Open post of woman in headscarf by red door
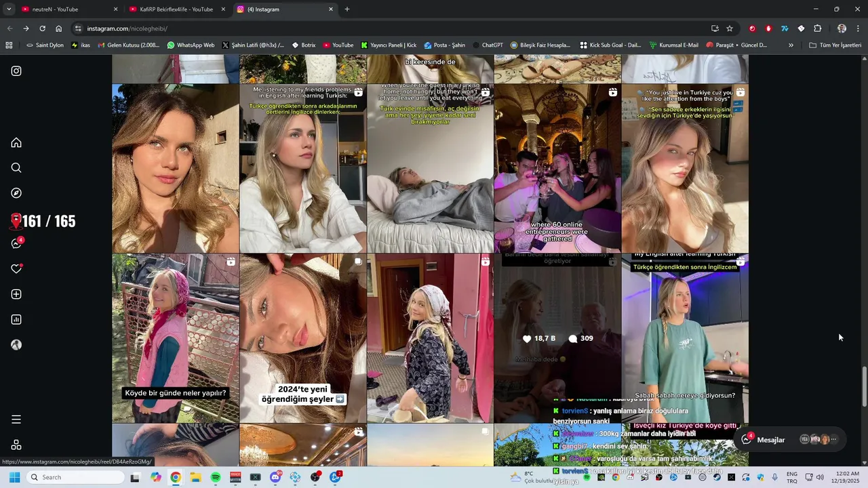This screenshot has width=868, height=488. pos(430,338)
